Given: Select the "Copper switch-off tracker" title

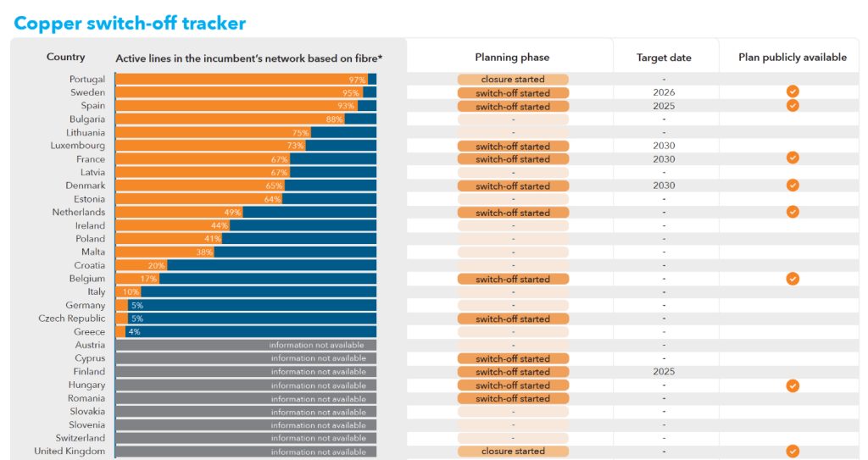Looking at the screenshot, I should coord(130,23).
